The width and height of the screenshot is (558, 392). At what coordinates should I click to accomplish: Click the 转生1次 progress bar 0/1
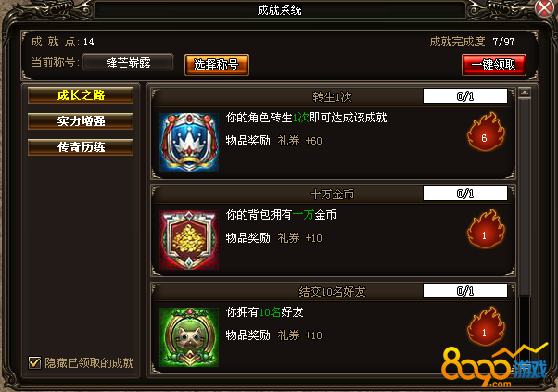pyautogui.click(x=465, y=96)
